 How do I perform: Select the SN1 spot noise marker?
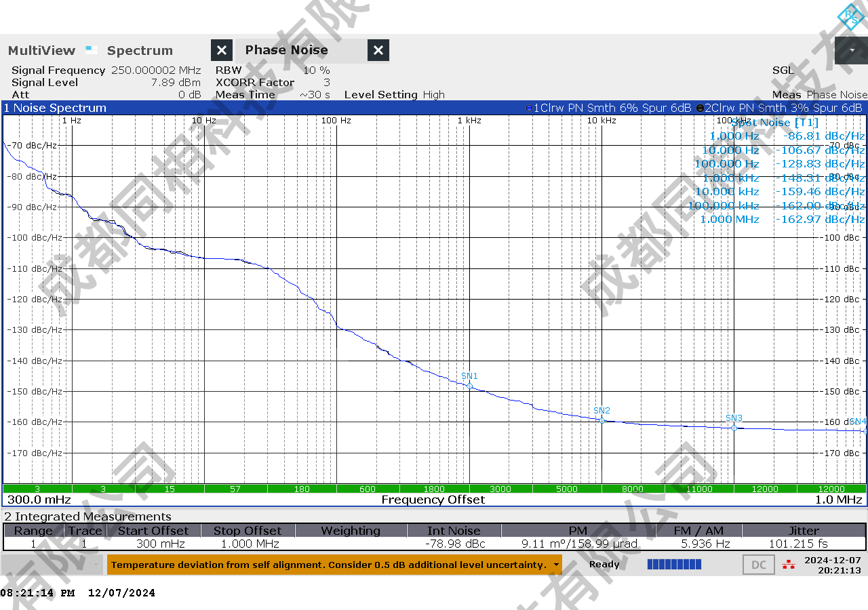point(469,386)
